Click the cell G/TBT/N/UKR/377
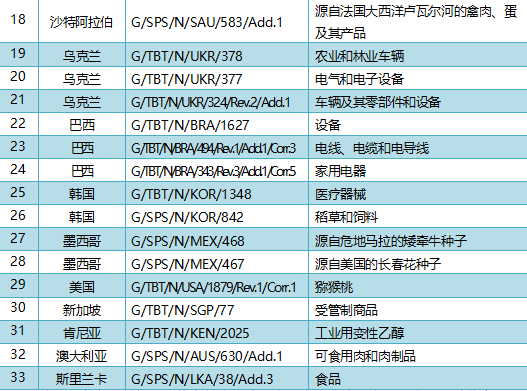This screenshot has height=391, width=527. point(217,78)
